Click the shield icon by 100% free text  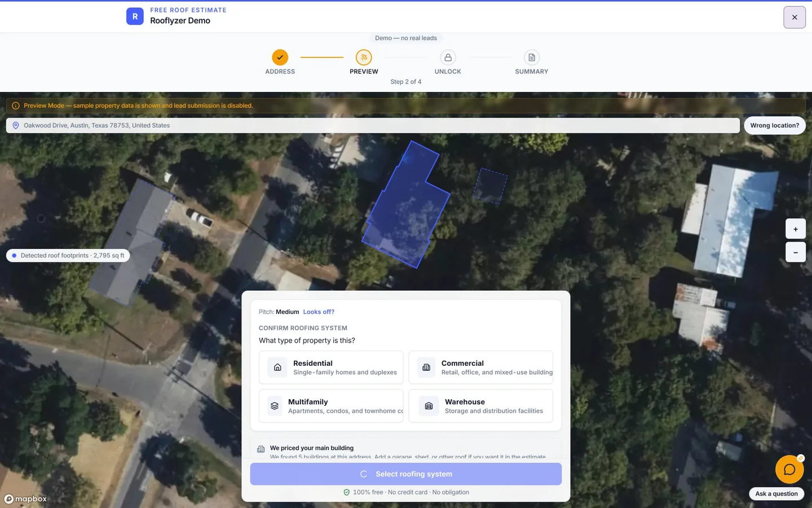coord(347,492)
